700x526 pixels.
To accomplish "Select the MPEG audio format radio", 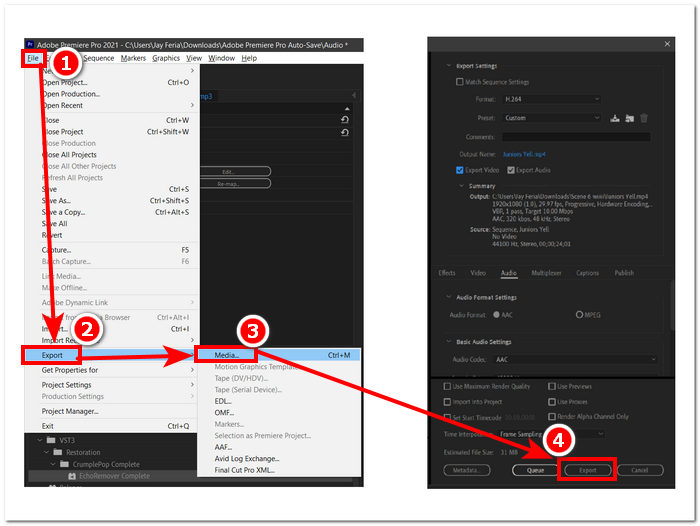I will tap(579, 315).
